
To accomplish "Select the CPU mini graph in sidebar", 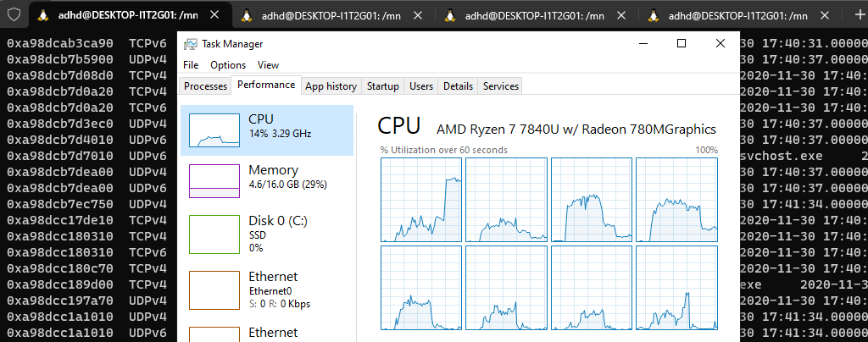I will [214, 130].
